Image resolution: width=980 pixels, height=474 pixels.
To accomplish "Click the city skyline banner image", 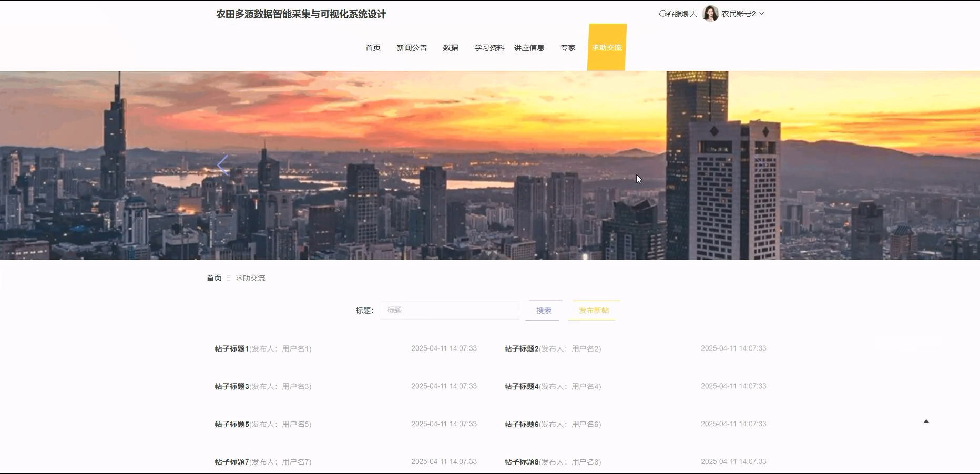I will pyautogui.click(x=490, y=166).
